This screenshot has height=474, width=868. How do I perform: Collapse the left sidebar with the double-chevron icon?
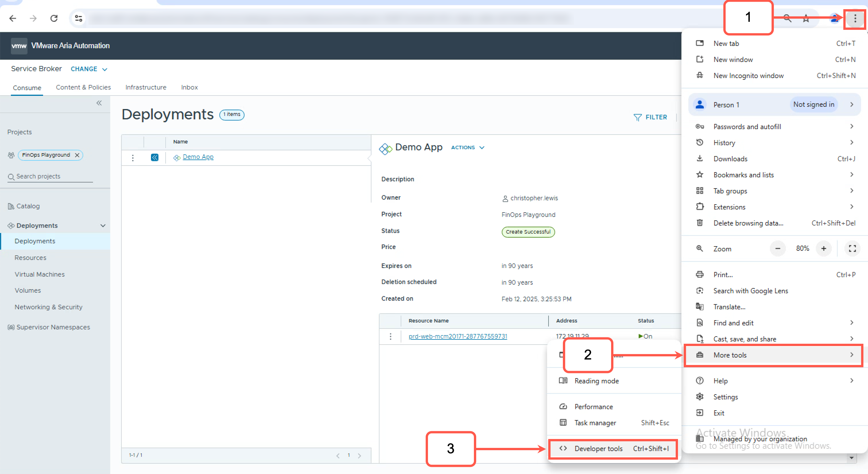pos(99,103)
